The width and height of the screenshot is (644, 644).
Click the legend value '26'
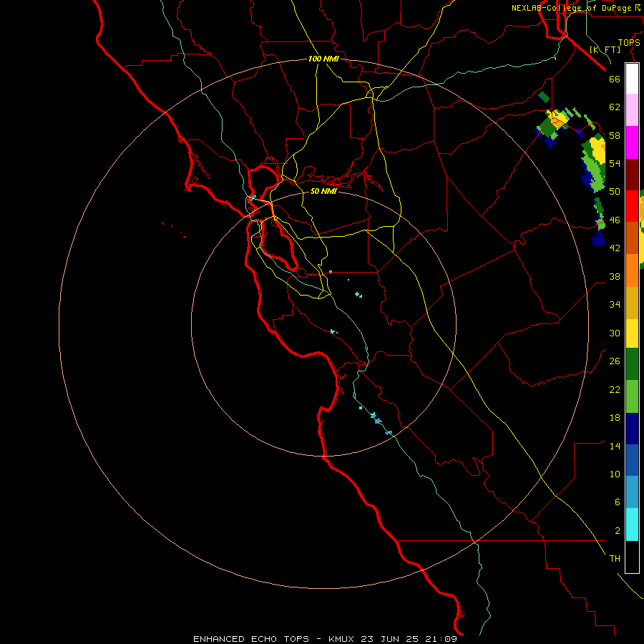click(x=615, y=361)
